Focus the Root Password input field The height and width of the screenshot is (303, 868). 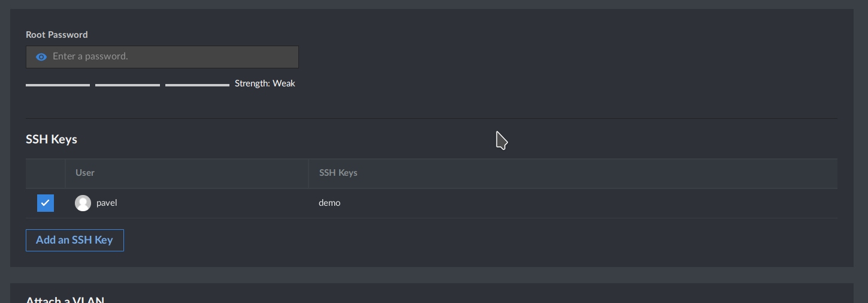[x=162, y=57]
